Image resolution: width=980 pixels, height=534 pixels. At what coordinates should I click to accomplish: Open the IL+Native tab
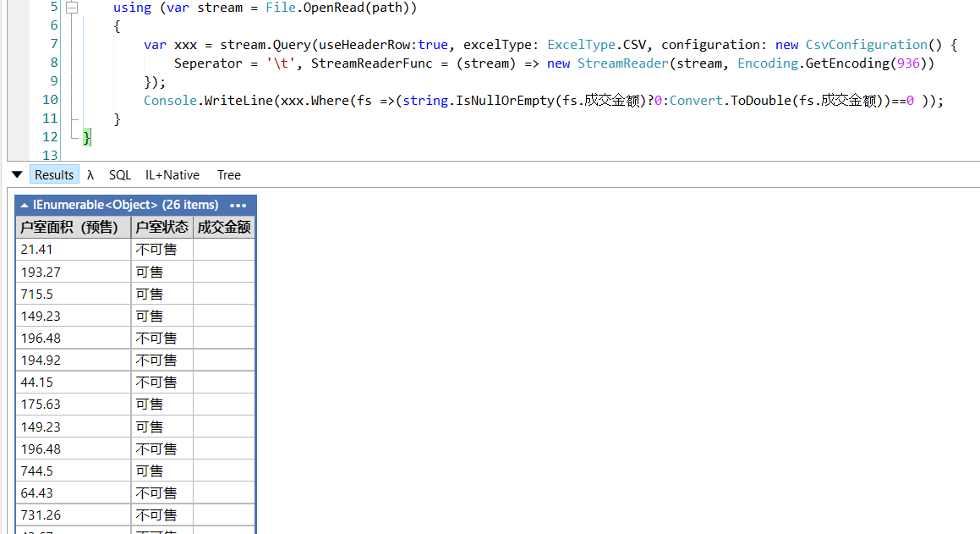[x=172, y=175]
